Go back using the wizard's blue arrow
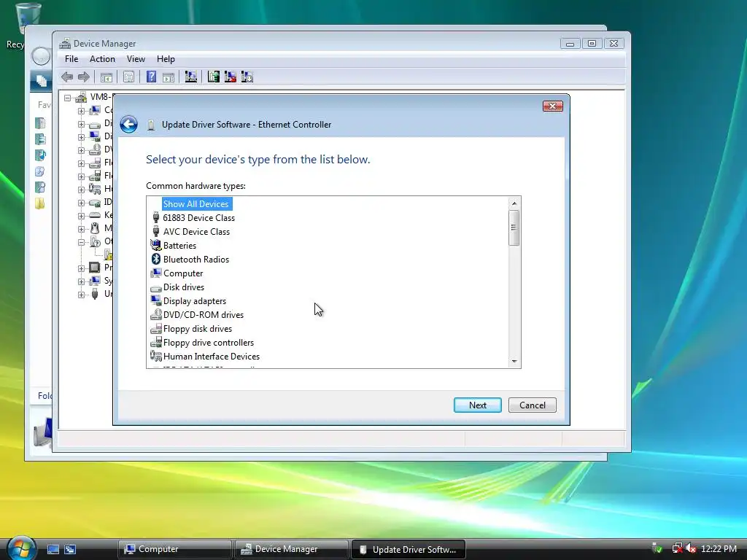 128,124
